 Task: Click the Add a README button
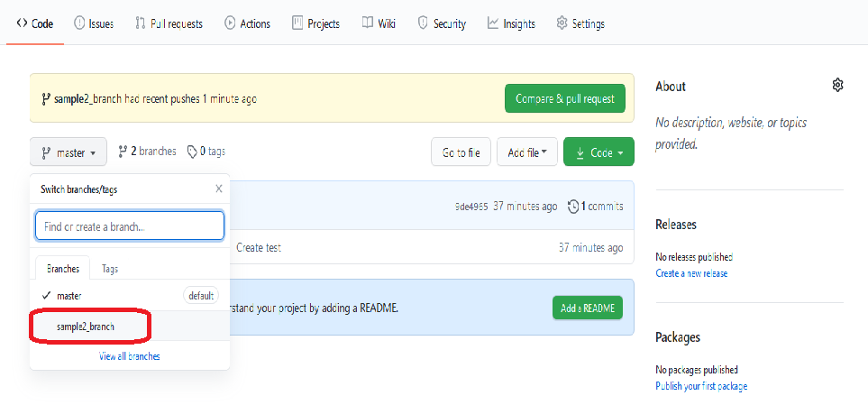[587, 308]
